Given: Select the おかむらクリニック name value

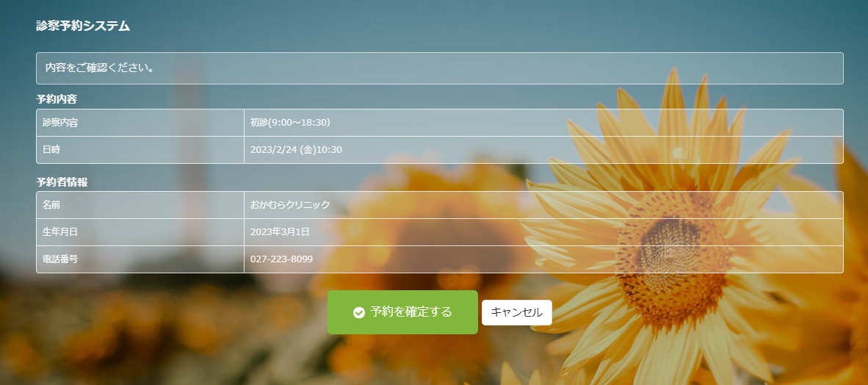Looking at the screenshot, I should tap(290, 205).
